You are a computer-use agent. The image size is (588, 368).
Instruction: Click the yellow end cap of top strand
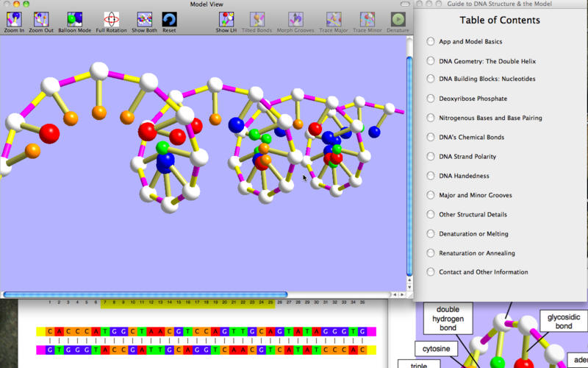tap(40, 332)
